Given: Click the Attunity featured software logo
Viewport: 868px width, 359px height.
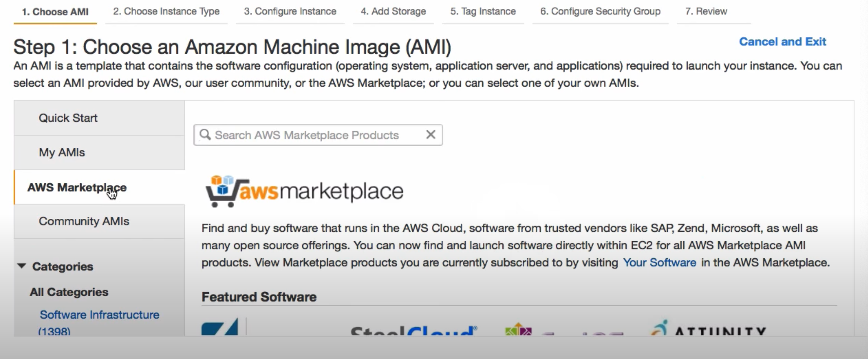Looking at the screenshot, I should [x=708, y=328].
